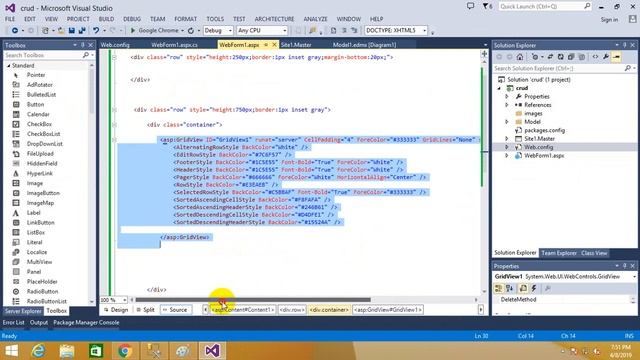Switch to the WebForm1.aspx.cs tab
The height and width of the screenshot is (360, 640).
coord(174,45)
